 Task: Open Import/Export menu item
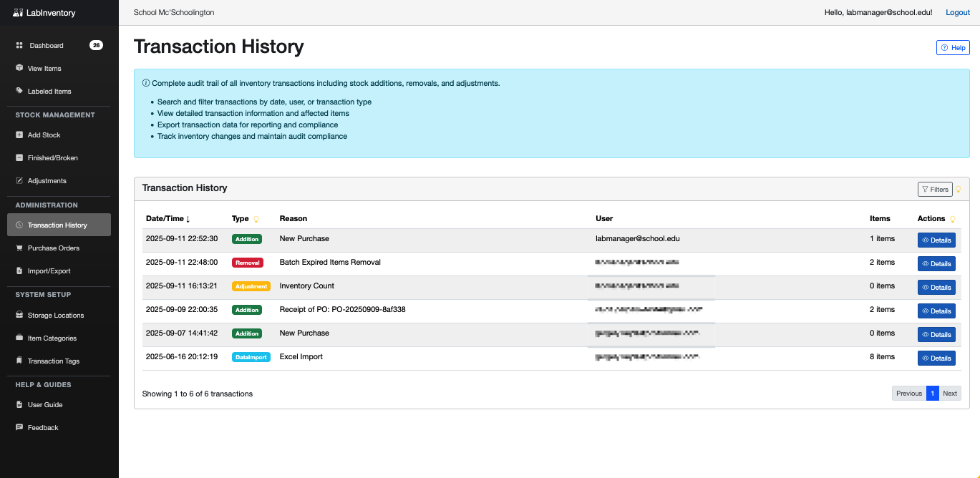tap(49, 271)
